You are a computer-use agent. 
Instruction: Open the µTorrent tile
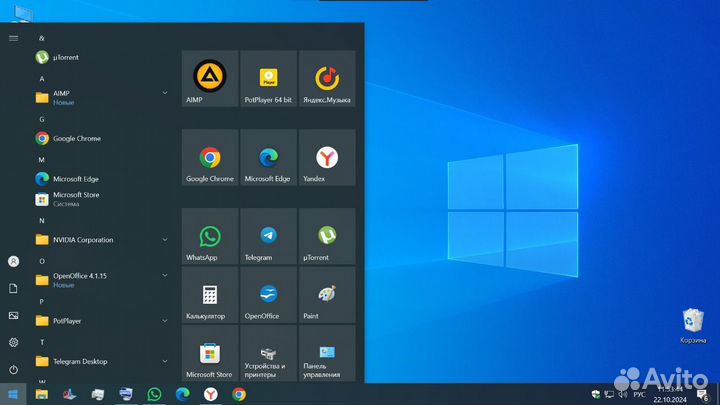pos(327,236)
